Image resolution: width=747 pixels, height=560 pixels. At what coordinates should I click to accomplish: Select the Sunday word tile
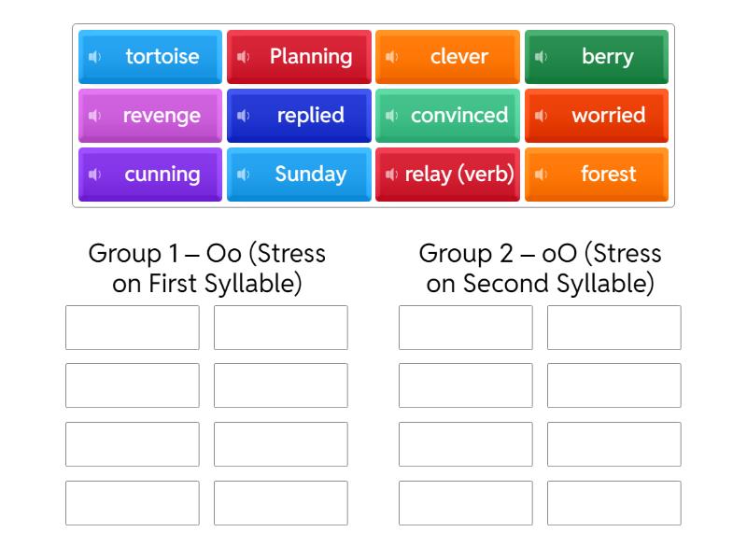tap(310, 175)
